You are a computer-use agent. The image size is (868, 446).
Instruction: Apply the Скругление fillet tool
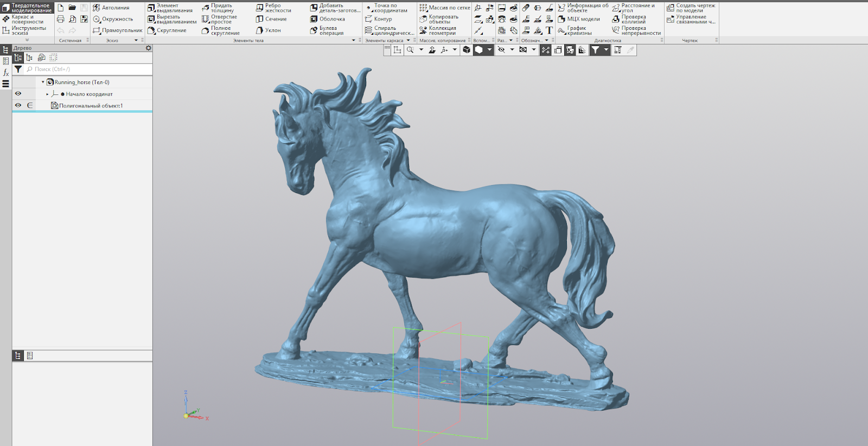[x=167, y=30]
